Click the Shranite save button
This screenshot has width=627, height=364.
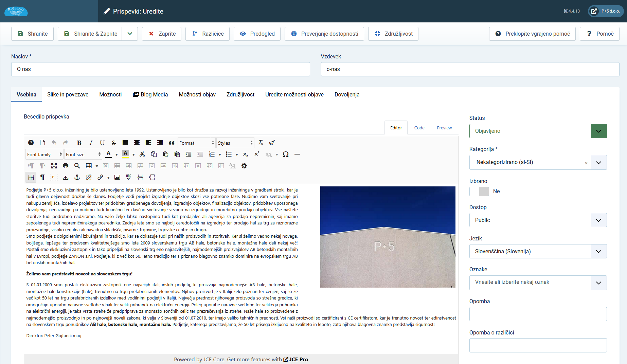pyautogui.click(x=33, y=34)
